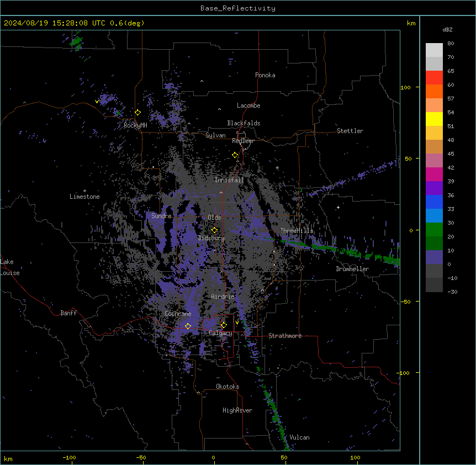
Task: Pick the red 60–65 dBZ legend swatch
Action: (434, 77)
